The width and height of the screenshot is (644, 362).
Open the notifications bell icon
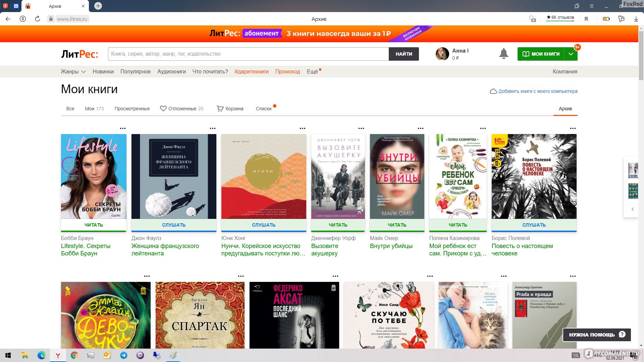(503, 54)
